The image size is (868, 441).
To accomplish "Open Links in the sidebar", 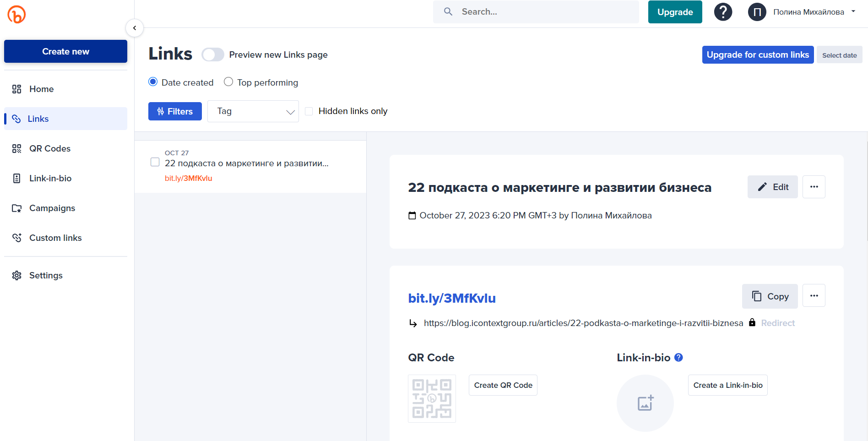I will click(65, 119).
